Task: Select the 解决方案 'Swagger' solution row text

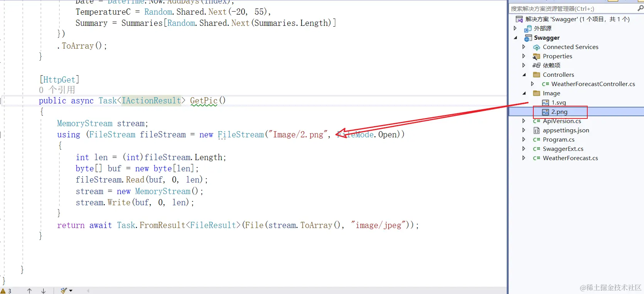Action: [578, 19]
